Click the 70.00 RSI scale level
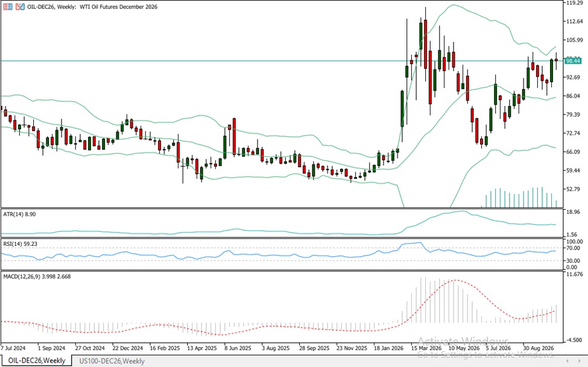Screen dimensions: 588x367 [x=575, y=248]
